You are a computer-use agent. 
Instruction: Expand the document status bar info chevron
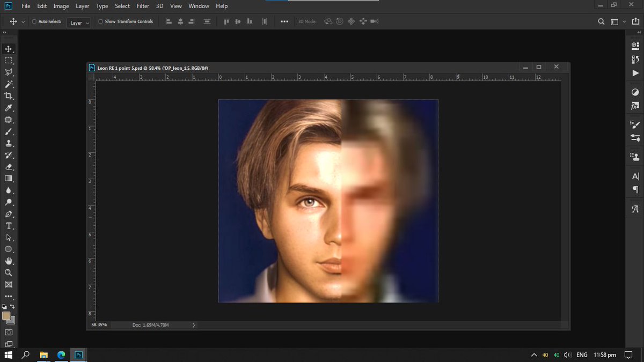point(193,325)
